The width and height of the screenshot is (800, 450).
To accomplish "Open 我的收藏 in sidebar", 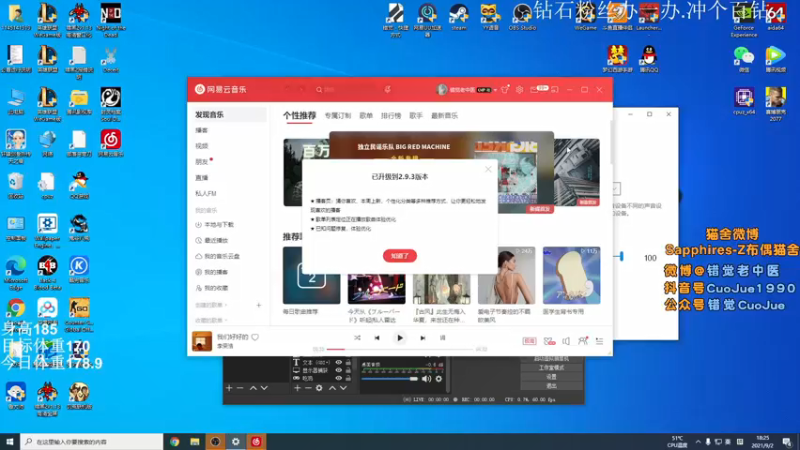I will click(216, 288).
